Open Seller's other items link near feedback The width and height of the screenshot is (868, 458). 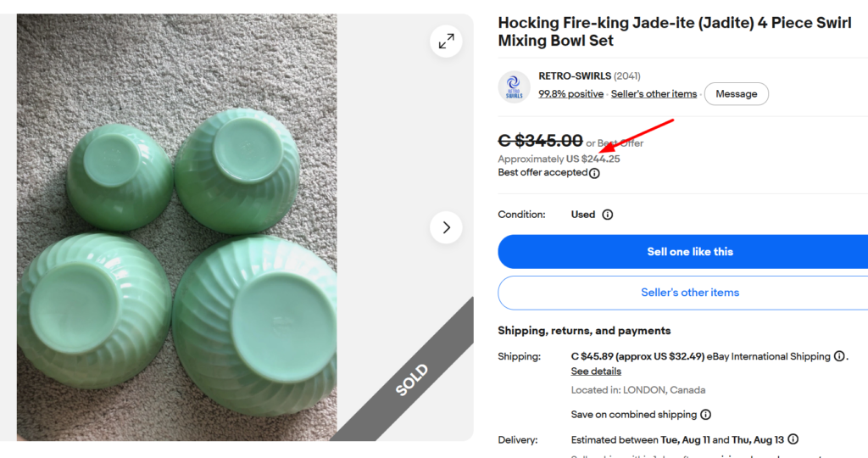point(654,94)
